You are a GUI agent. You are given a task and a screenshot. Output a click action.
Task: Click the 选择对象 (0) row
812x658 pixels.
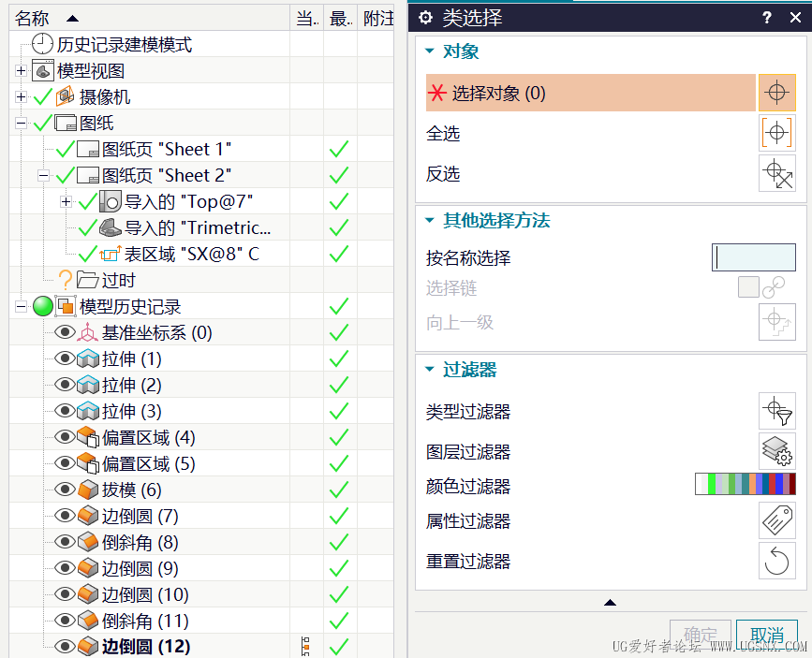[590, 94]
